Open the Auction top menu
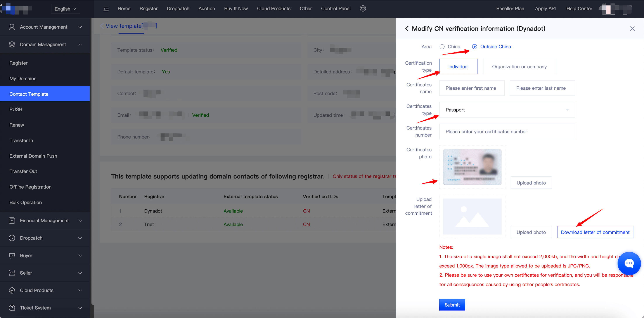The image size is (644, 318). (x=206, y=9)
